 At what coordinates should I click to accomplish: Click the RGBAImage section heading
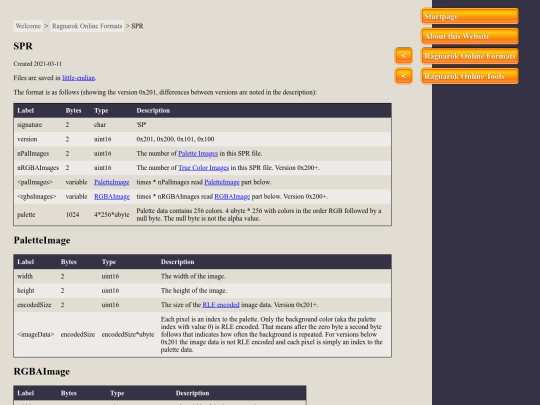pos(42,372)
